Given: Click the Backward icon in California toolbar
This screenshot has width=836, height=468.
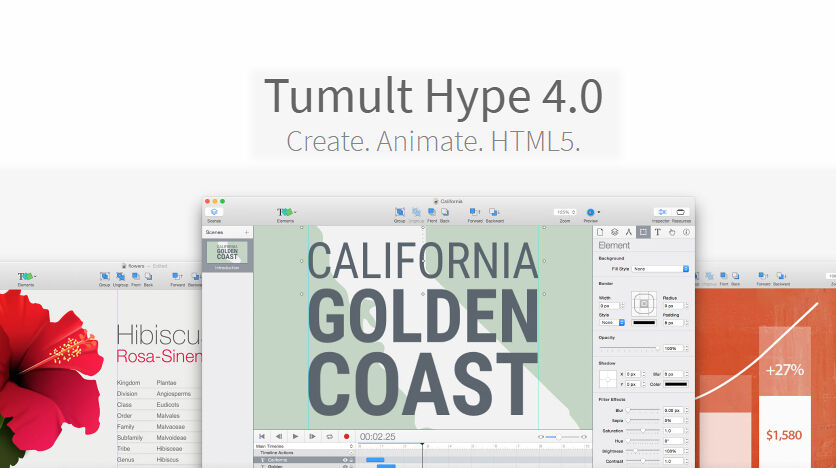Looking at the screenshot, I should [494, 212].
